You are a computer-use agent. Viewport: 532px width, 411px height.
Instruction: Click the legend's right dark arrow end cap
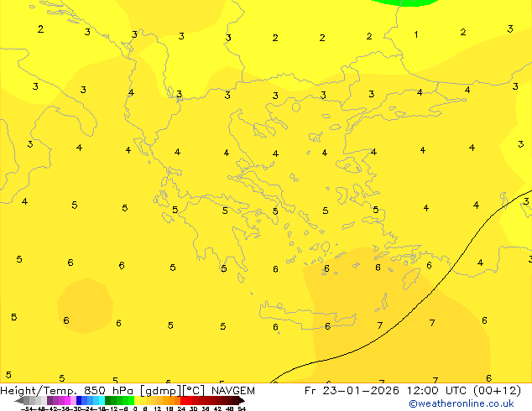tap(242, 401)
